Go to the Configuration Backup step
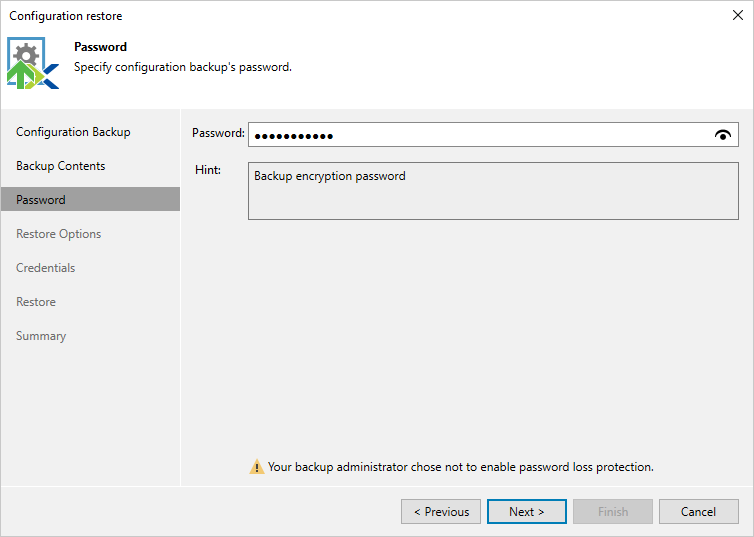The image size is (754, 537). tap(73, 132)
